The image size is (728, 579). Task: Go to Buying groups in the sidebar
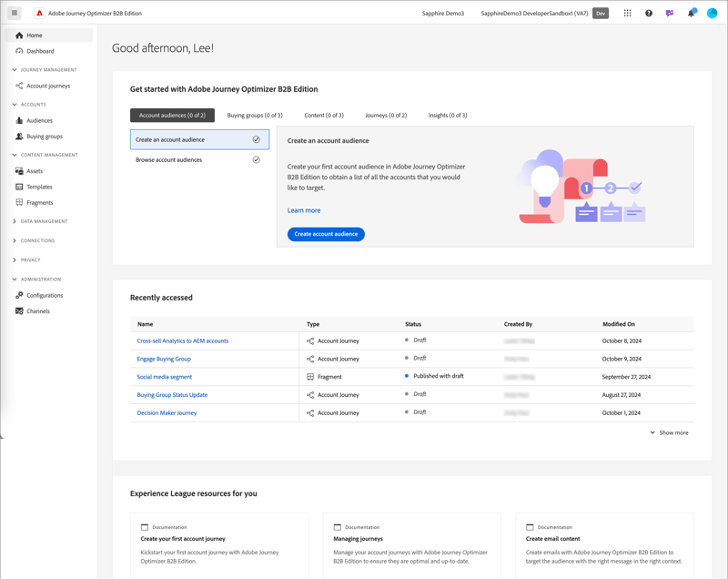44,136
